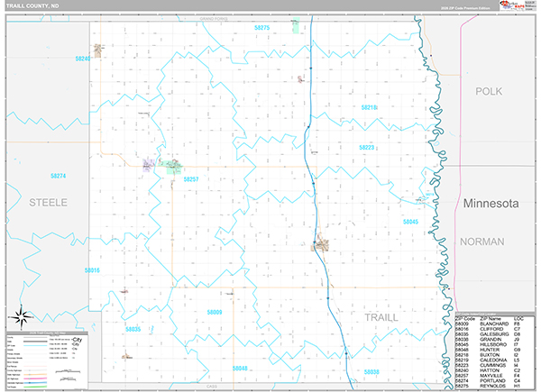Click the compass rose icon
541x392 pixels.
21,316
